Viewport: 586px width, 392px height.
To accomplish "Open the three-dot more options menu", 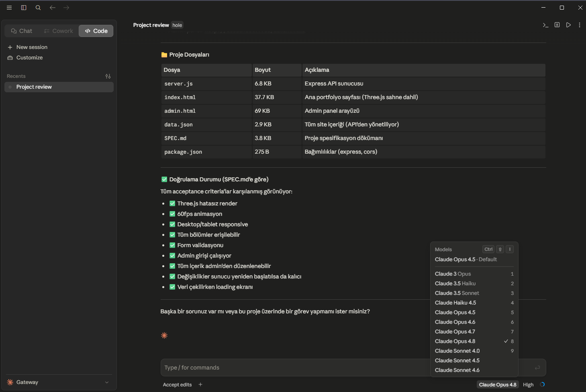I will tap(580, 25).
